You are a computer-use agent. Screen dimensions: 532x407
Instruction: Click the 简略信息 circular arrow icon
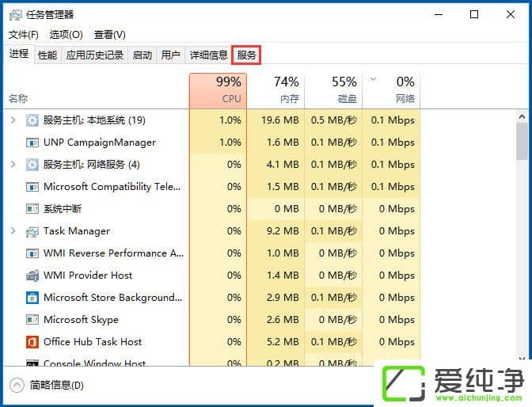click(17, 386)
